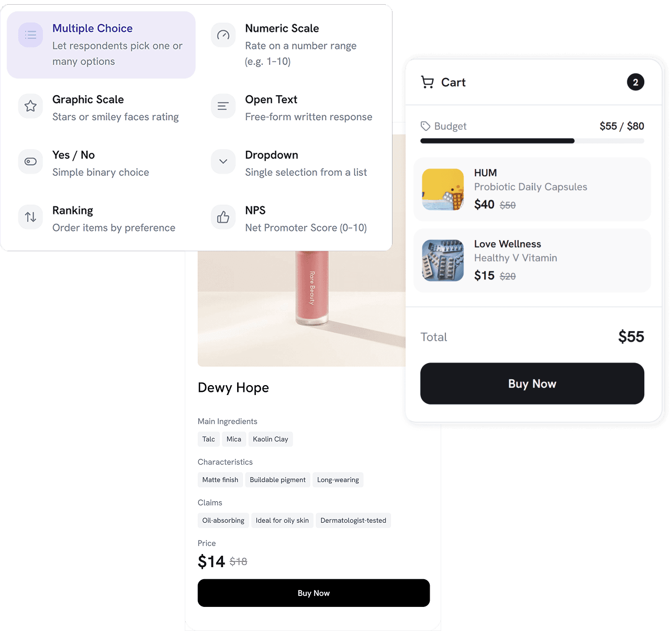Click the budget progress bar
The height and width of the screenshot is (631, 672).
click(x=532, y=141)
